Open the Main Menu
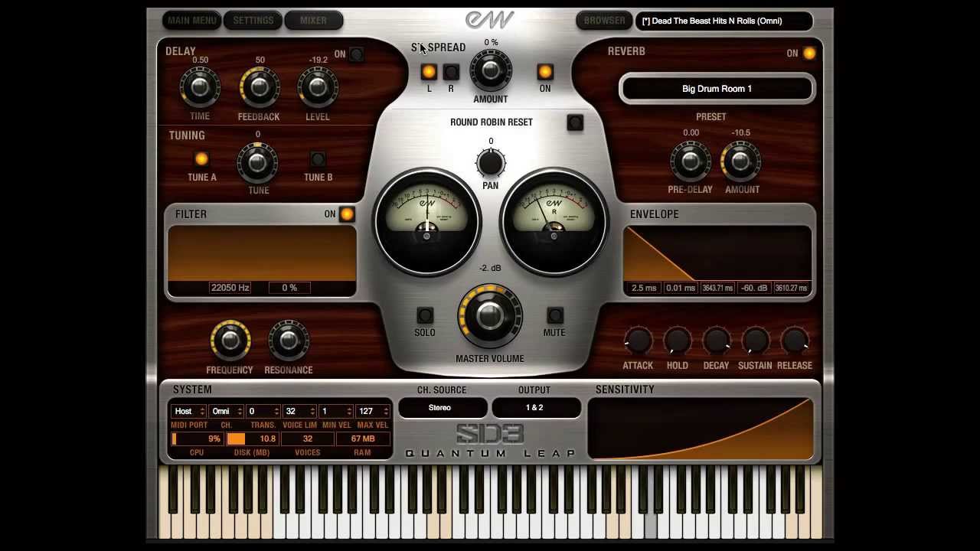 point(192,21)
